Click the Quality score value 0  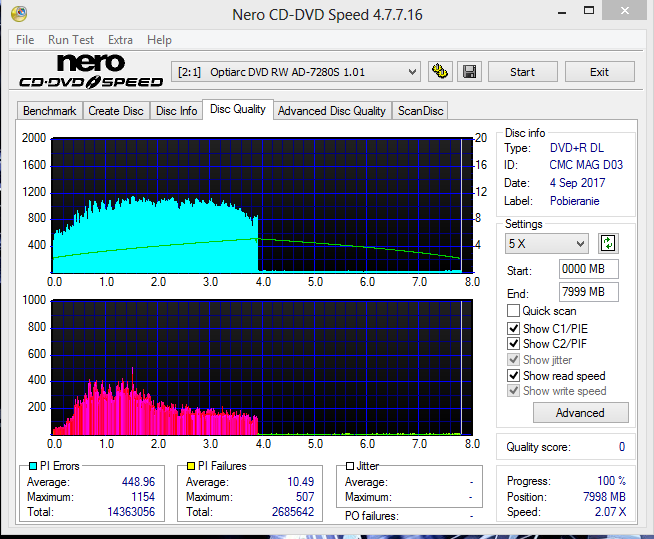[x=622, y=447]
